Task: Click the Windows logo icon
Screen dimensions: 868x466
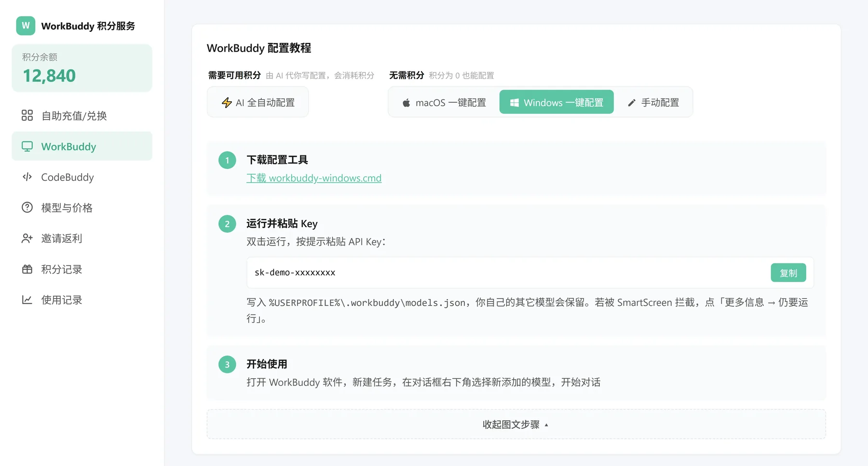Action: click(x=515, y=103)
